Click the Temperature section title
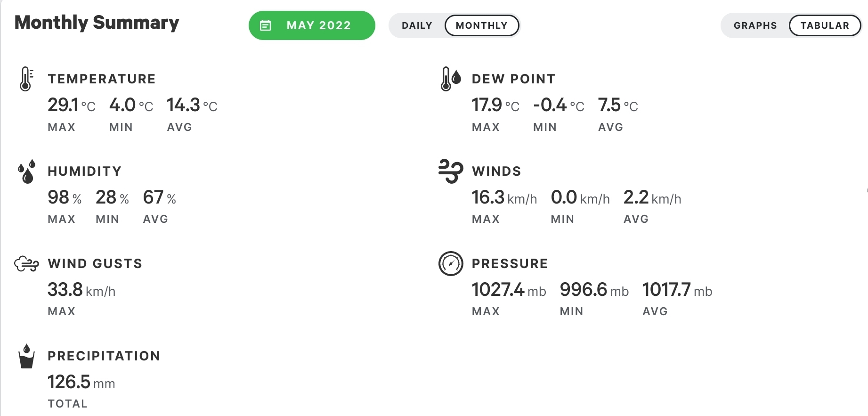Image resolution: width=868 pixels, height=416 pixels. [102, 79]
